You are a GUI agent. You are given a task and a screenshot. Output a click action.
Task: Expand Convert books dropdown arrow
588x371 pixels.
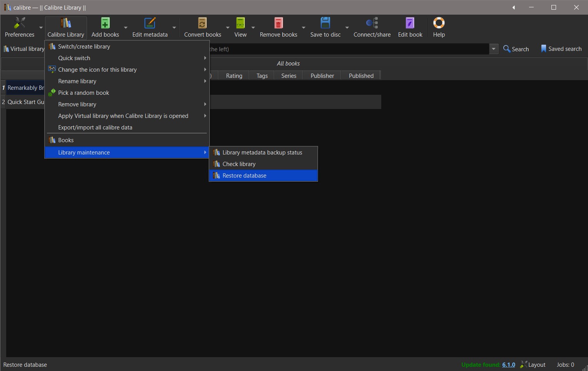pos(228,27)
